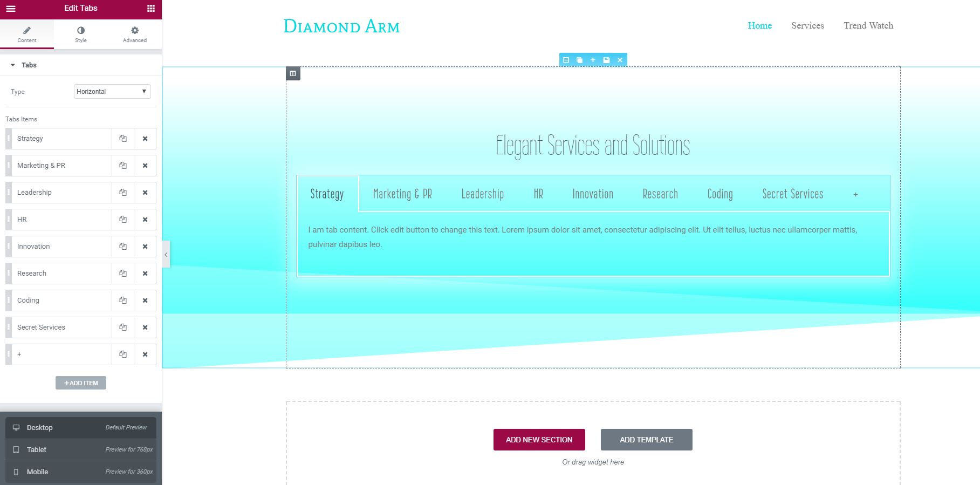Switch to the Style tab

coord(81,35)
